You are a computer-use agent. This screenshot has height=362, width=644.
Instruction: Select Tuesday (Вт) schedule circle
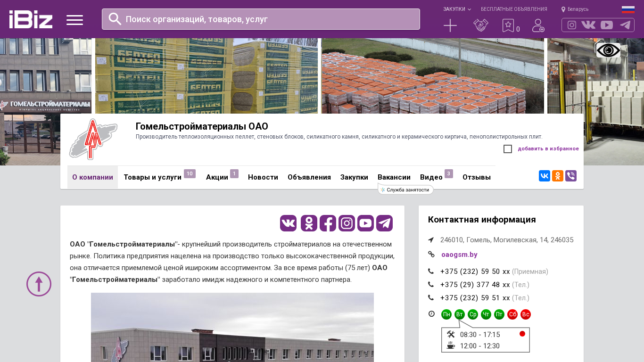[x=460, y=314]
